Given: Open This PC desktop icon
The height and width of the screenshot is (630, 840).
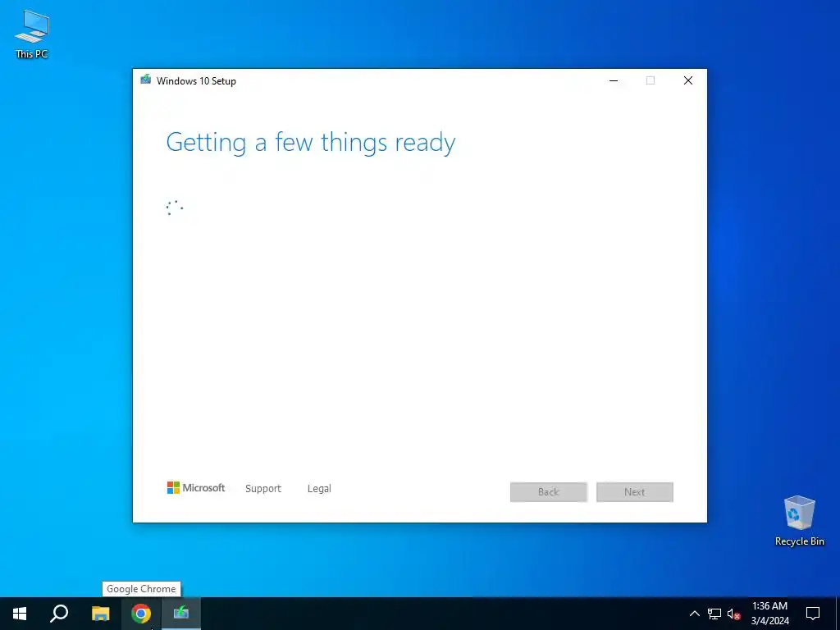Looking at the screenshot, I should click(x=32, y=34).
